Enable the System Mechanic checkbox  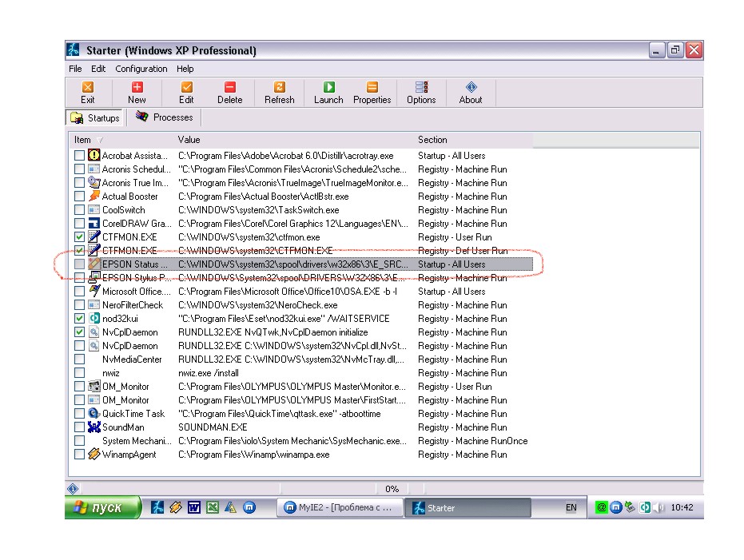pyautogui.click(x=79, y=440)
